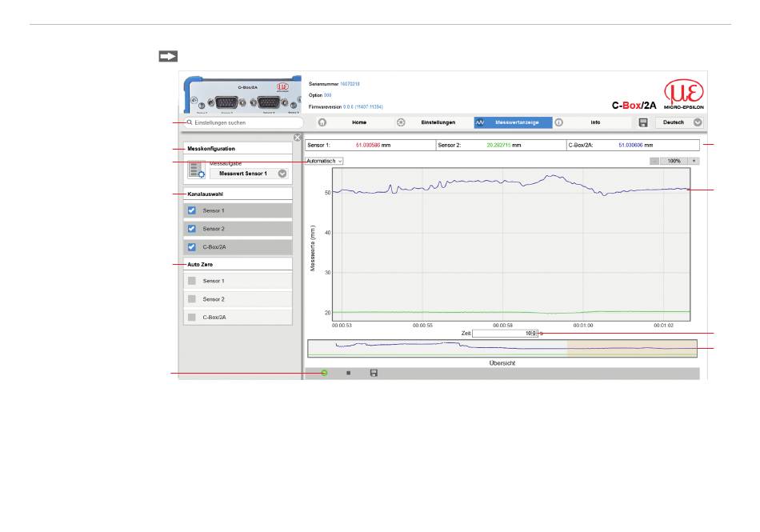Screen dimensions: 760x532
Task: Enable Auto Zero for Sensor 1
Action: (x=192, y=281)
